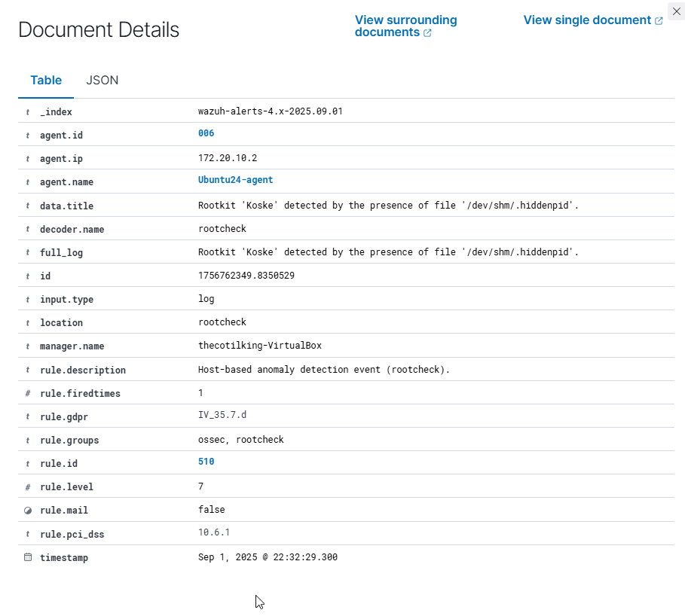
Task: Open rule ID 510 link
Action: point(206,462)
